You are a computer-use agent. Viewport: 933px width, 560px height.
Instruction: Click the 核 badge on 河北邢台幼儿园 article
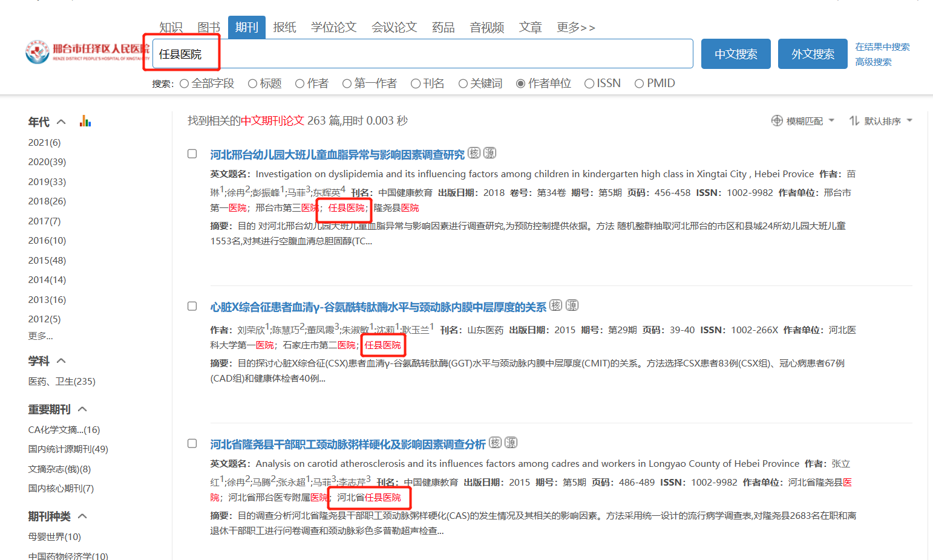474,153
